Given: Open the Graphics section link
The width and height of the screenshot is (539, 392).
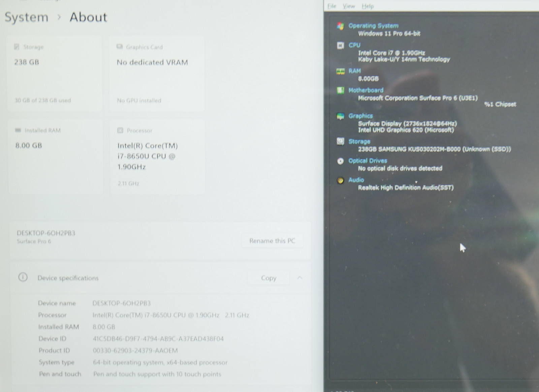Looking at the screenshot, I should click(x=360, y=116).
